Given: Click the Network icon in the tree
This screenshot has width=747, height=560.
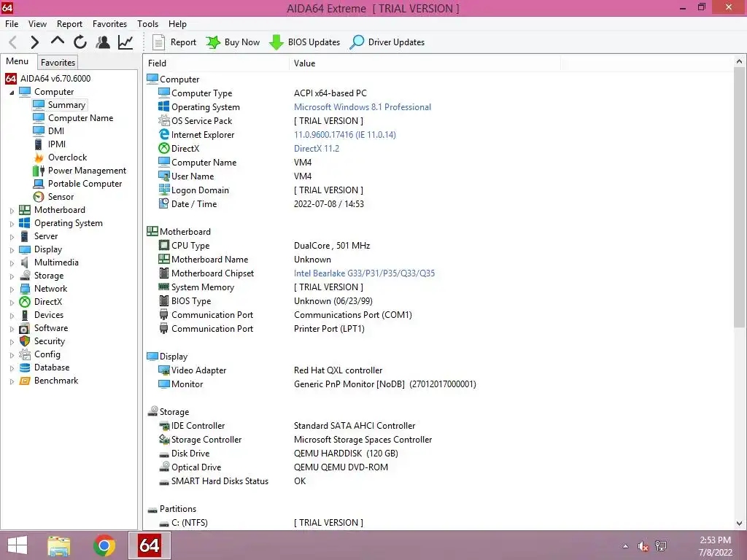Looking at the screenshot, I should [x=25, y=289].
